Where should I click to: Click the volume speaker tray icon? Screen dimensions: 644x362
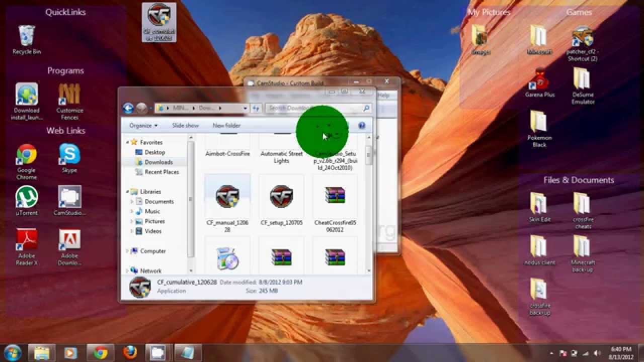(x=597, y=353)
